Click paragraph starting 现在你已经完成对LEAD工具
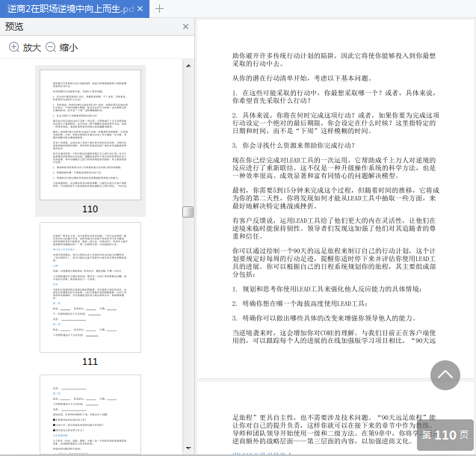 334,168
